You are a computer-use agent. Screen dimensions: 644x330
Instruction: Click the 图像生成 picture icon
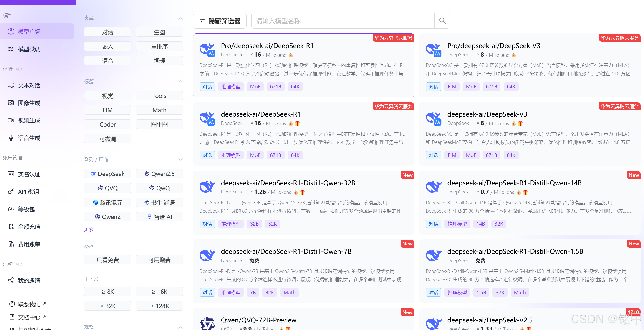click(11, 103)
